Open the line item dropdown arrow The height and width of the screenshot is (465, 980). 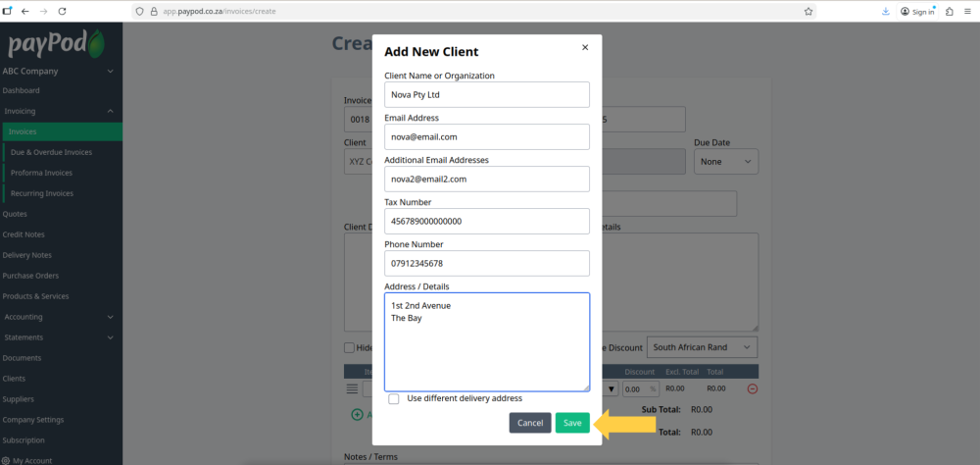point(611,388)
